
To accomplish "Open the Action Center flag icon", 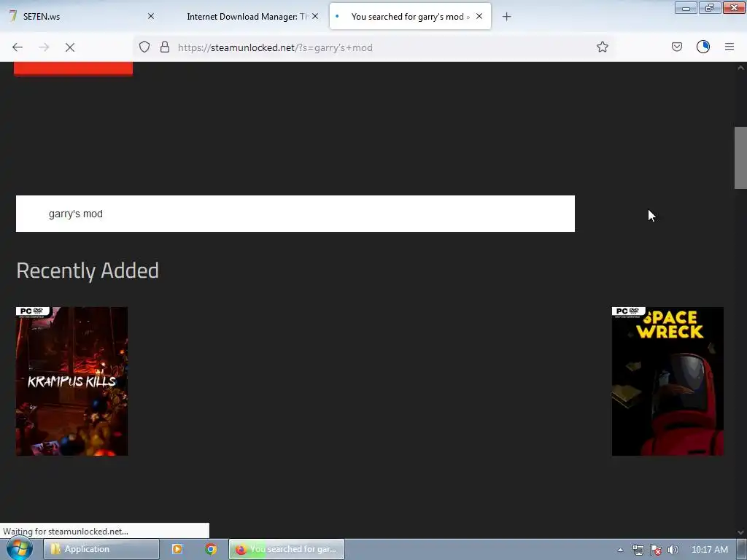I will coord(656,550).
